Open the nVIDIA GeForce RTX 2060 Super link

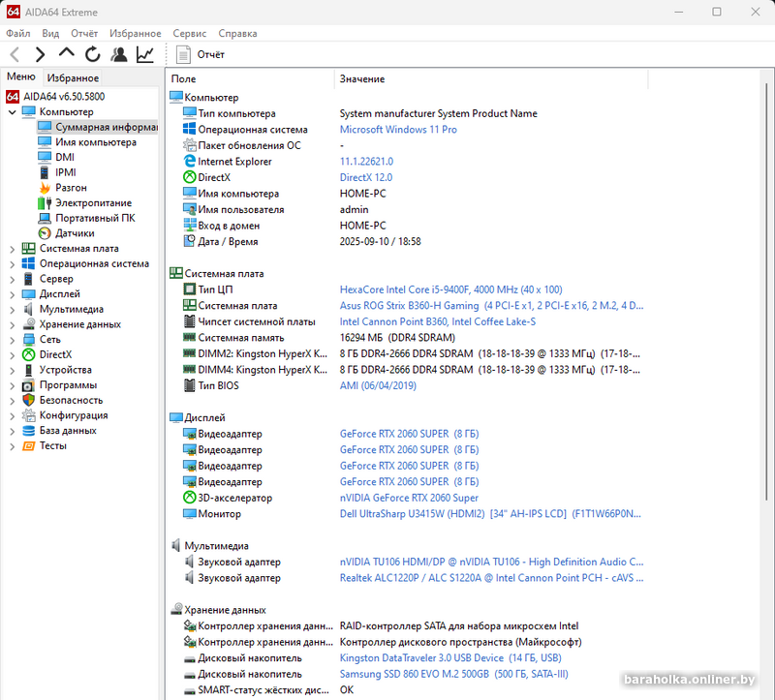(x=409, y=498)
